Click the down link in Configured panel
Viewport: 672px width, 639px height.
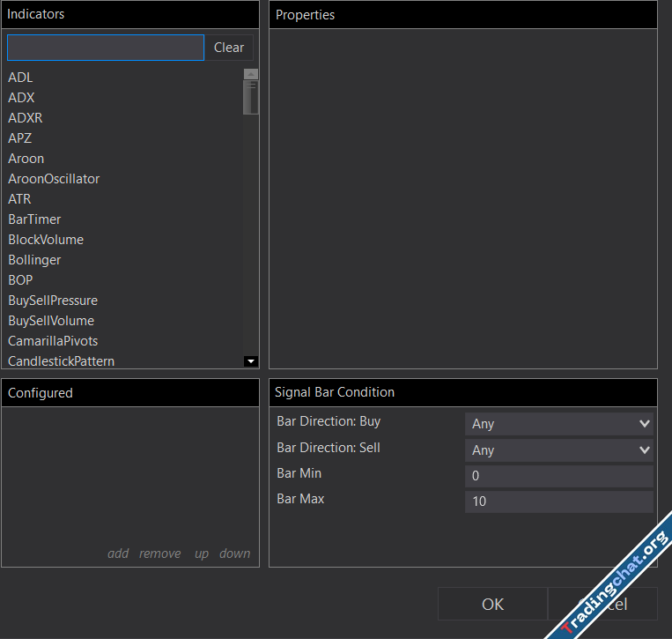(234, 554)
